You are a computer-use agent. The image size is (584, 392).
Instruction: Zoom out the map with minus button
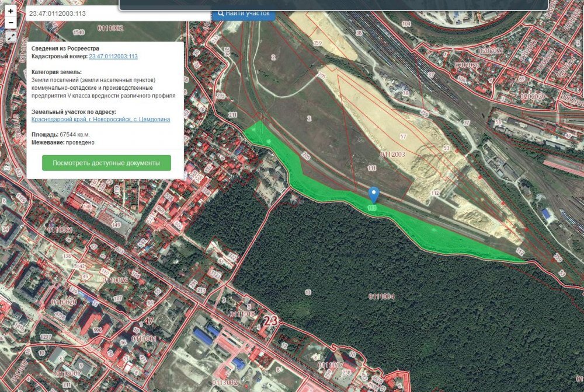(x=11, y=23)
